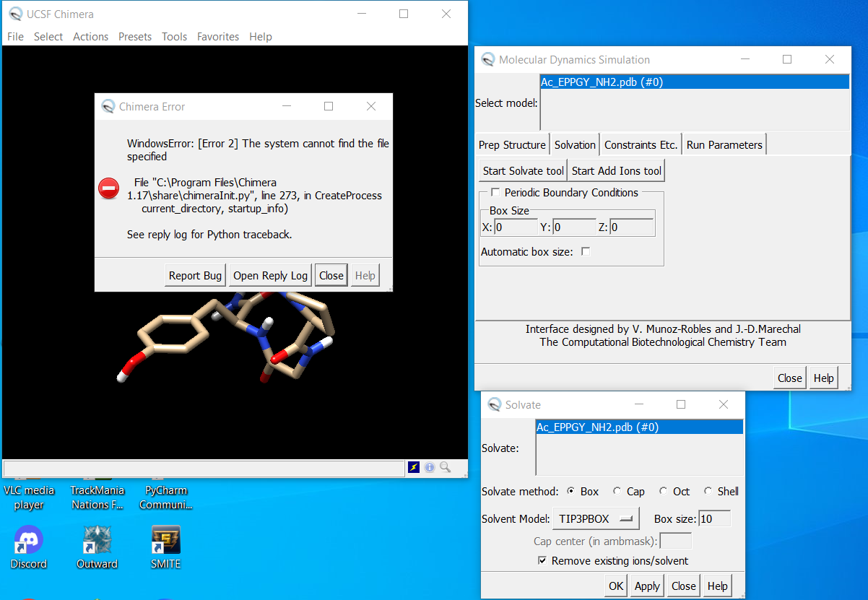Open the Favorites menu in Chimera
Viewport: 868px width, 600px height.
click(218, 37)
